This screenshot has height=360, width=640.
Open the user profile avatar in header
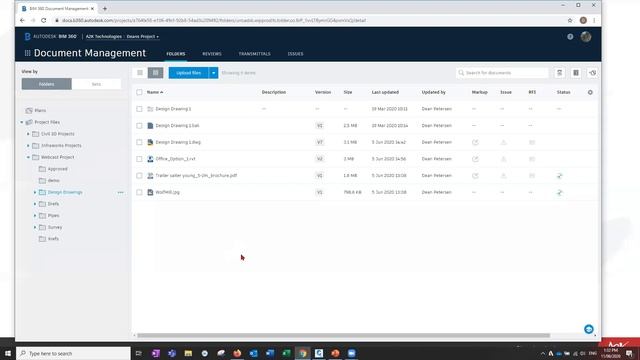pyautogui.click(x=586, y=37)
